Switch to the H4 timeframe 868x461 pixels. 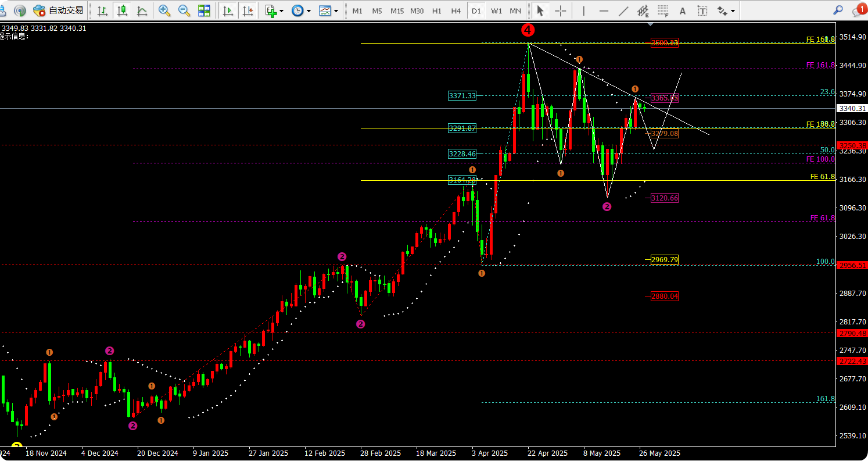pos(456,11)
